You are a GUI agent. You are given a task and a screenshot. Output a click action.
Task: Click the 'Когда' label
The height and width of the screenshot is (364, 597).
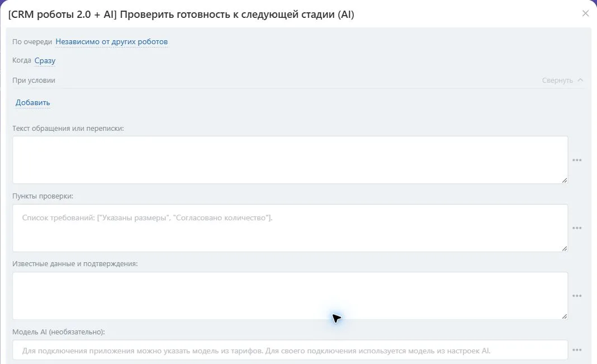22,60
